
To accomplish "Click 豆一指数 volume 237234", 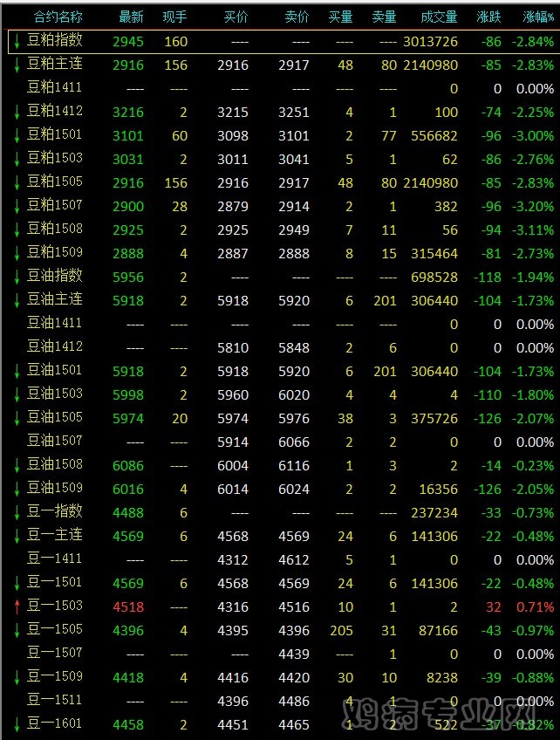I will click(x=434, y=513).
